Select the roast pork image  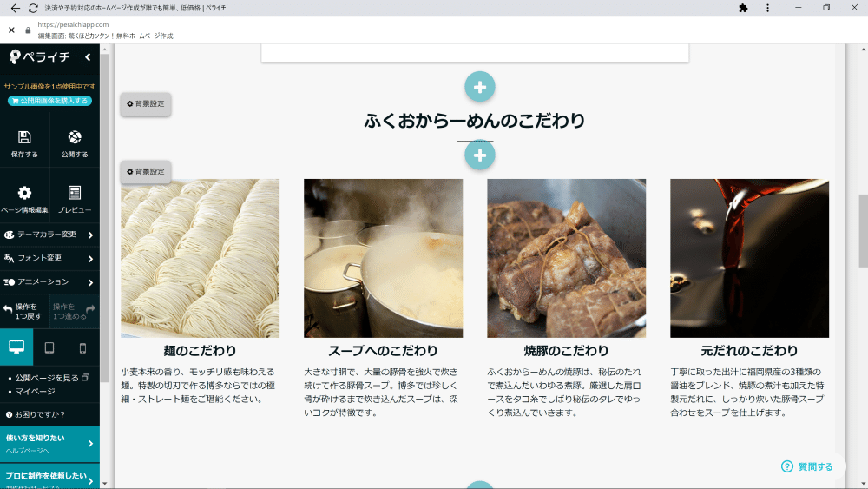[566, 258]
